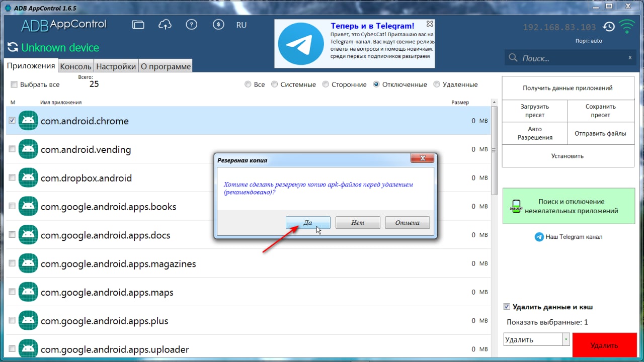
Task: Click the Загрузить пресет button
Action: click(535, 111)
